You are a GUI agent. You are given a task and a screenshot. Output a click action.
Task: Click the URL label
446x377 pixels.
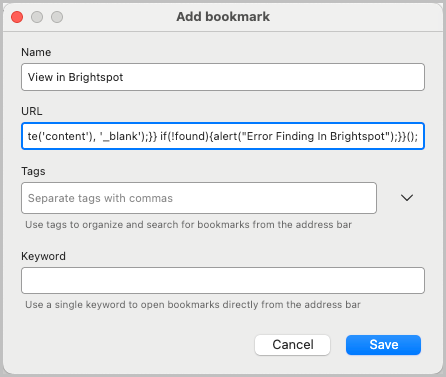32,111
